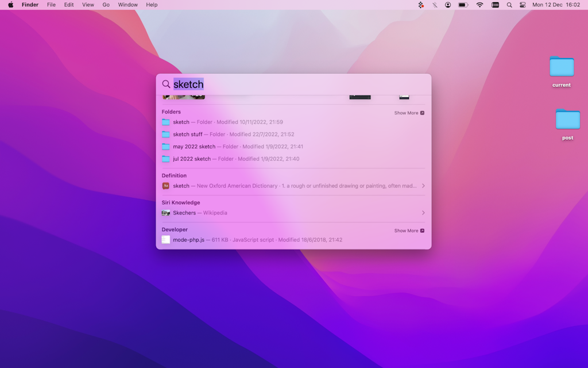Click the dictionary icon beside the sketch definition

(165, 186)
